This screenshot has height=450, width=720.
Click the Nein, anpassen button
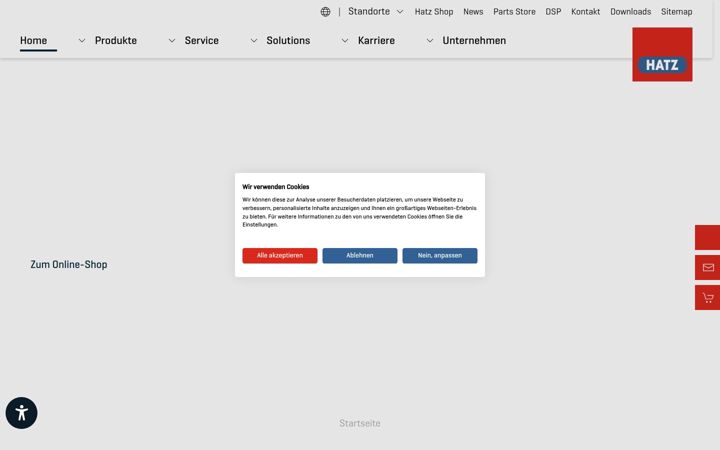[440, 256]
